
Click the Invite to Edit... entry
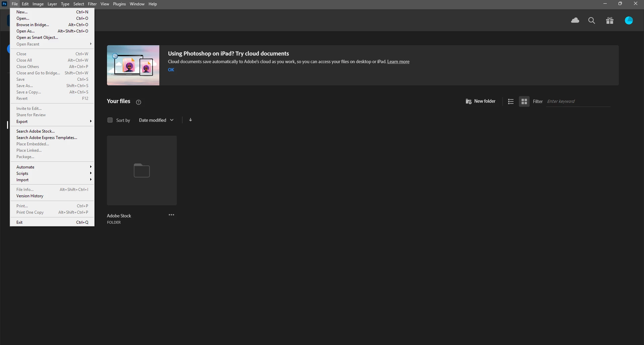[x=52, y=109]
